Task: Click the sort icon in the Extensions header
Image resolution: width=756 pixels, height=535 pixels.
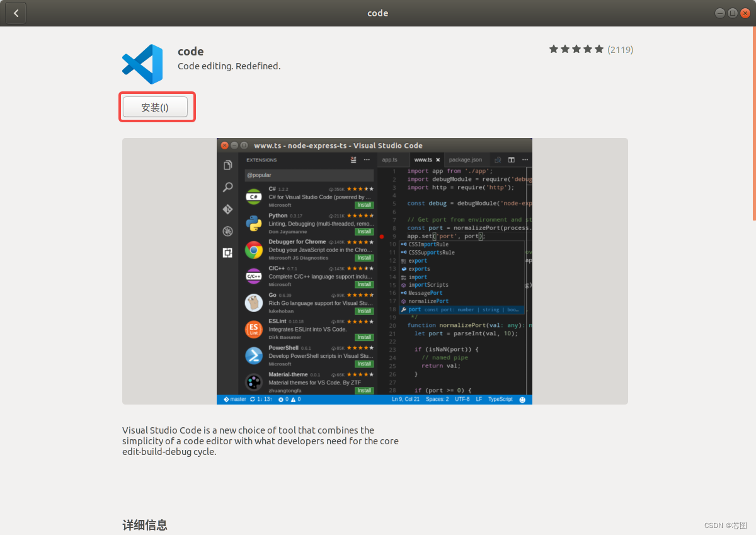Action: point(352,159)
